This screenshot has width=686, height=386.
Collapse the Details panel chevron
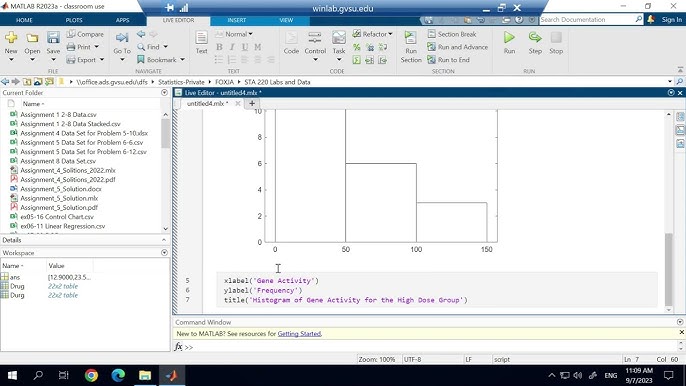[x=164, y=240]
